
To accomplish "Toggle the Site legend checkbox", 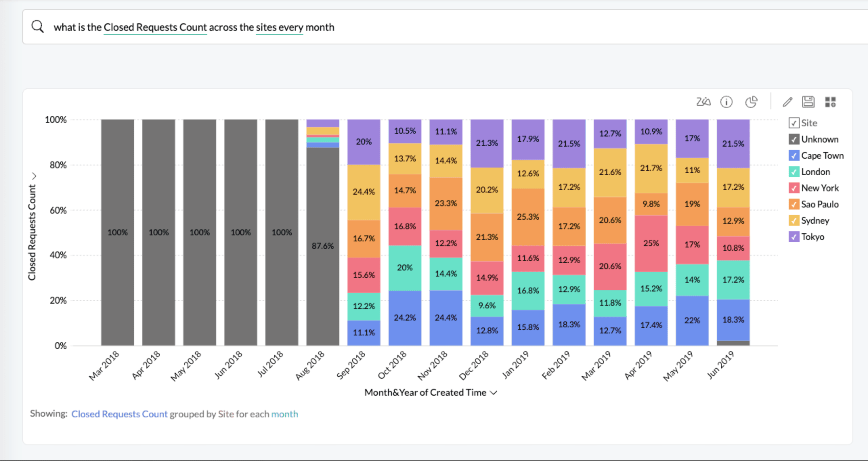I will point(794,123).
